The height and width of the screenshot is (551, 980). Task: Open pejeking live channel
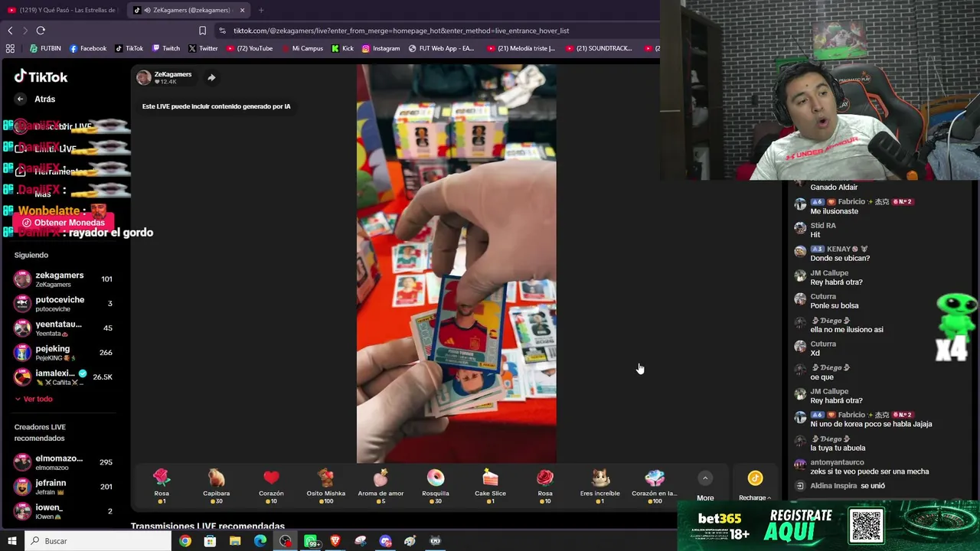pos(64,353)
